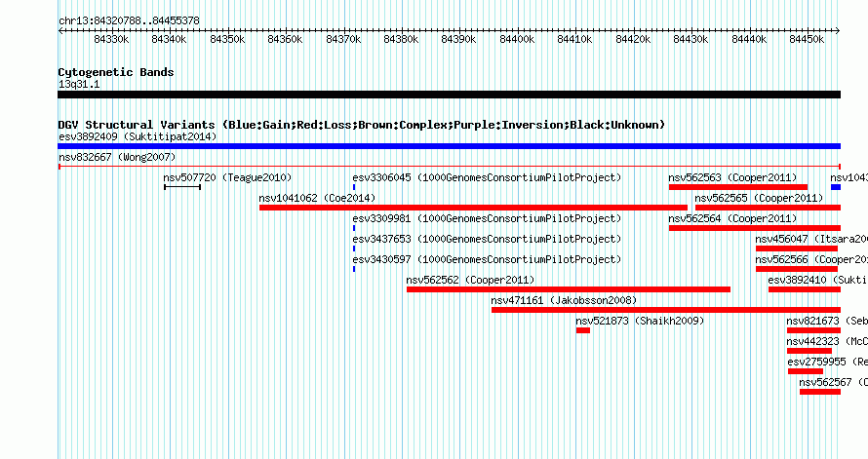Open the esv3892410 variant label
868x459 pixels.
coord(817,280)
